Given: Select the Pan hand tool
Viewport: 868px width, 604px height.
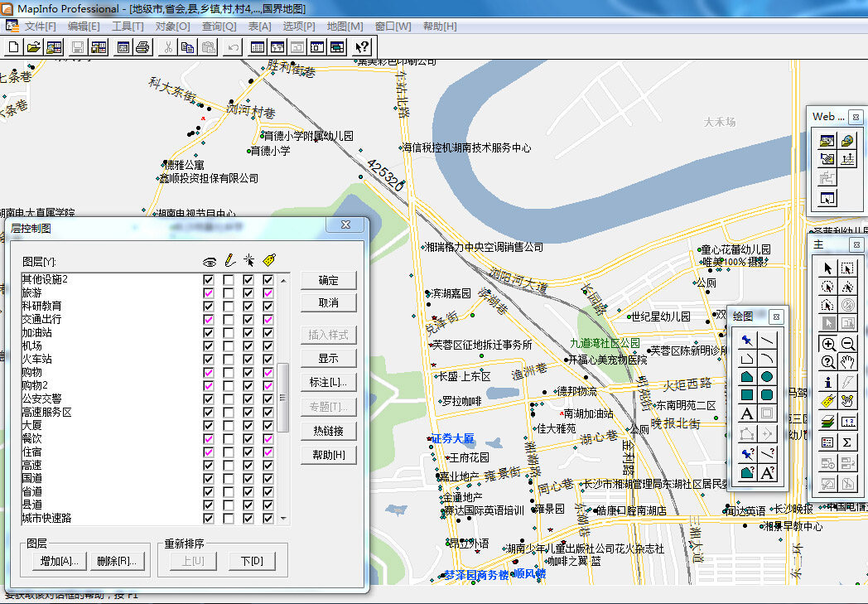Looking at the screenshot, I should tap(848, 362).
